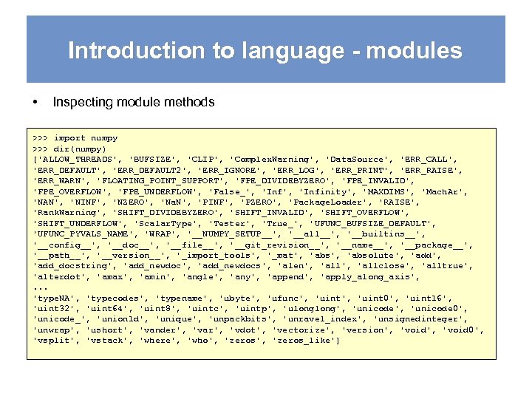This screenshot has width=532, height=399.
Task: Click the final 'zeros_like' entry
Action: tap(304, 341)
